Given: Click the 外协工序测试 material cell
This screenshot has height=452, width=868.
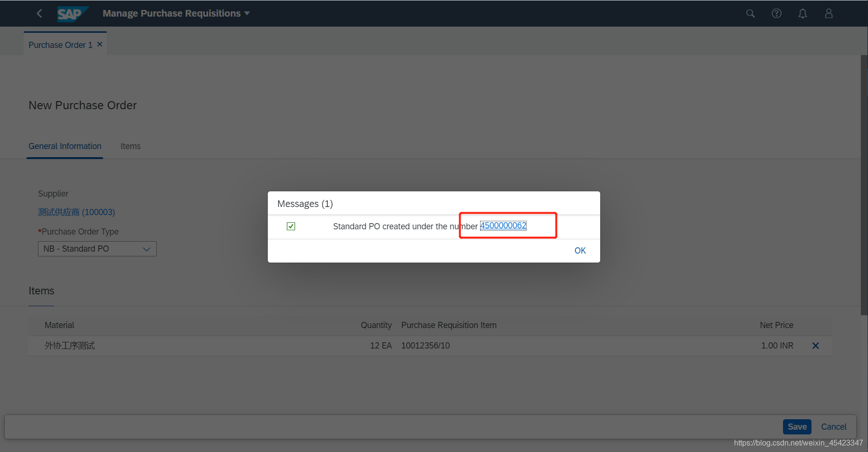Looking at the screenshot, I should (70, 346).
